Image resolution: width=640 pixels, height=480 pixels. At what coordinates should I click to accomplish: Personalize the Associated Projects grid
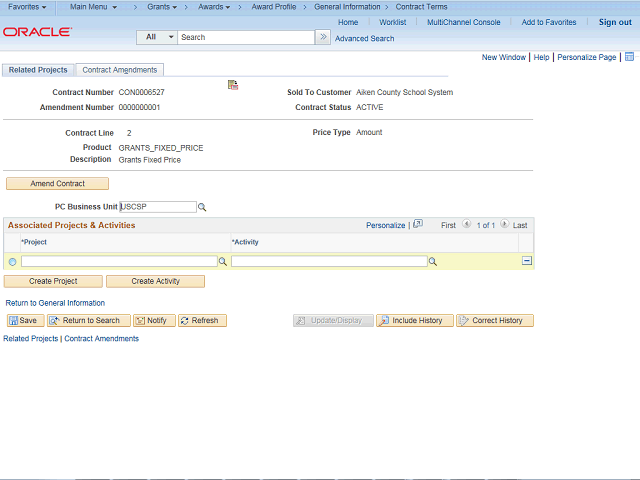[x=385, y=225]
